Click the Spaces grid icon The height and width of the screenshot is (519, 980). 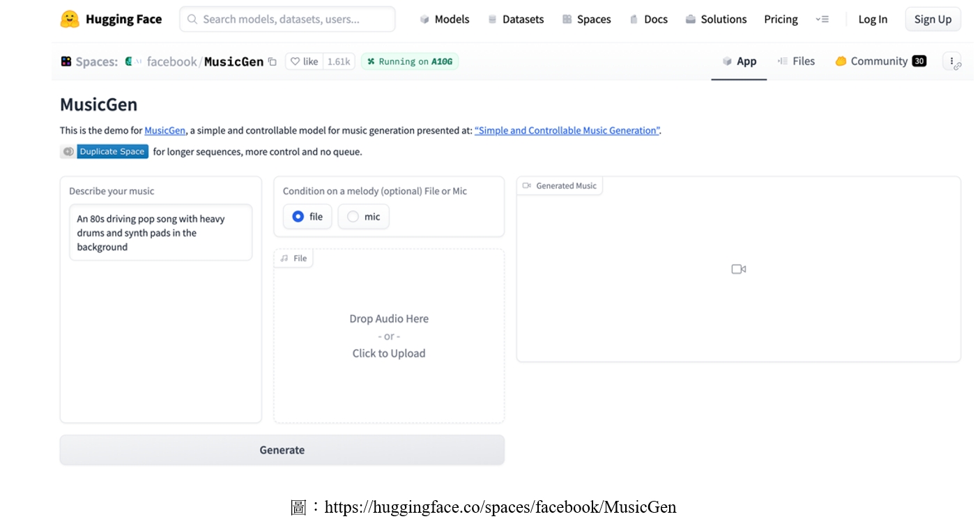pos(66,61)
